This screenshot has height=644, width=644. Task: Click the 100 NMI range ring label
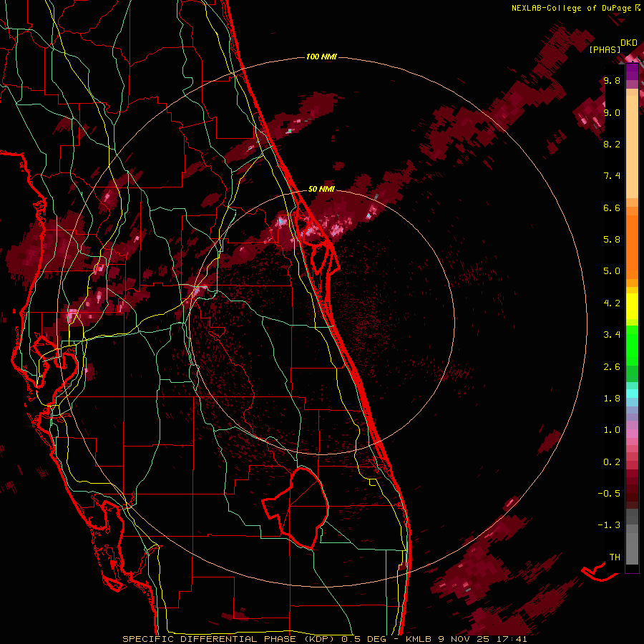[321, 57]
